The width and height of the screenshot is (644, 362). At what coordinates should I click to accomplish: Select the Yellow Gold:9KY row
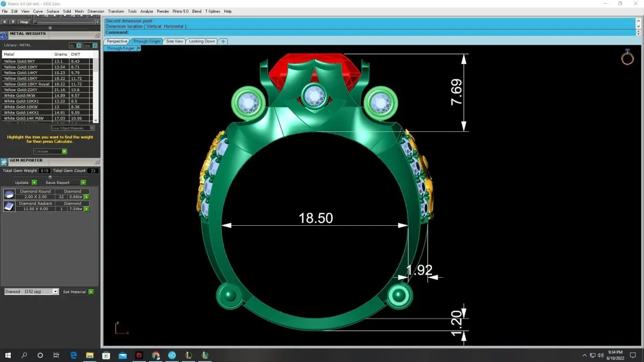tap(47, 61)
